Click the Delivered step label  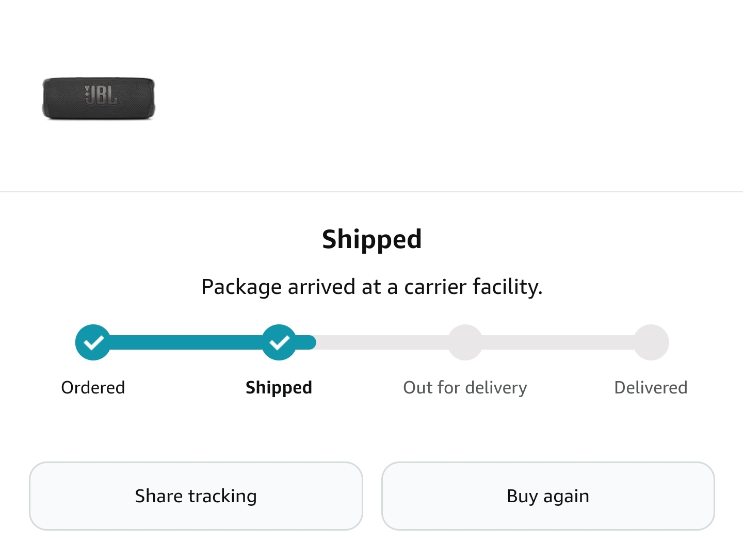pyautogui.click(x=651, y=387)
